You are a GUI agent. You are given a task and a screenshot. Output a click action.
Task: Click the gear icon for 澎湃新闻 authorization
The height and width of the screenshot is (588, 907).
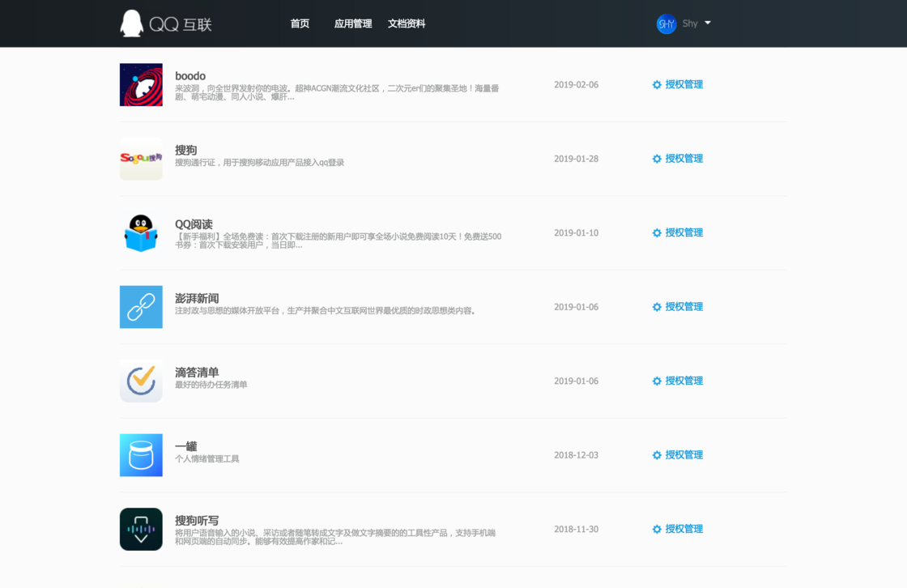[x=657, y=307]
